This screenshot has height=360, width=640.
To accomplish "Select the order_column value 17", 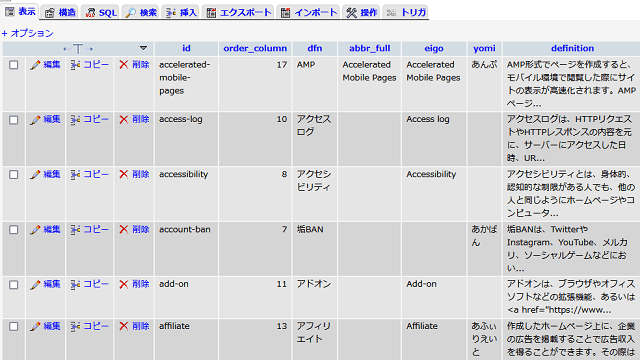I will coord(282,64).
